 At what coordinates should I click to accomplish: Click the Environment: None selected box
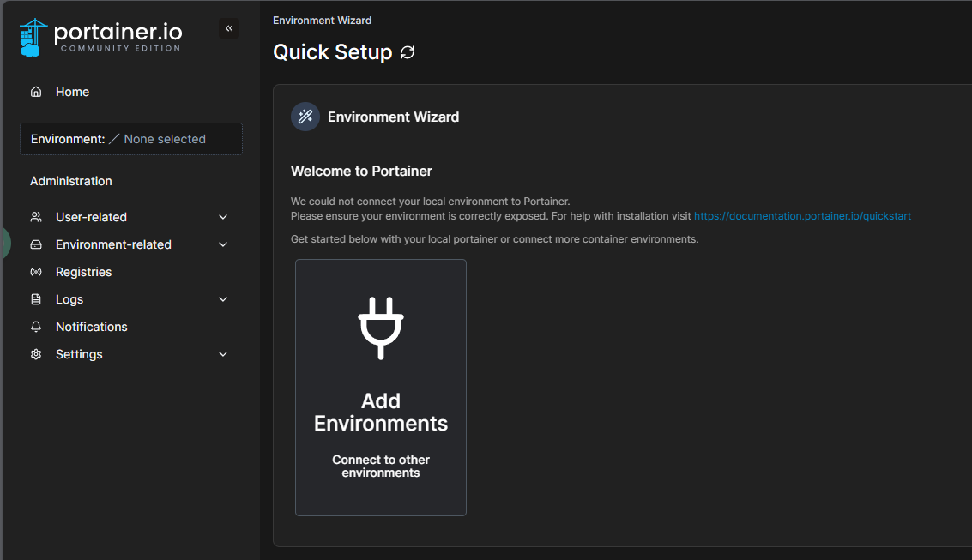click(x=130, y=139)
